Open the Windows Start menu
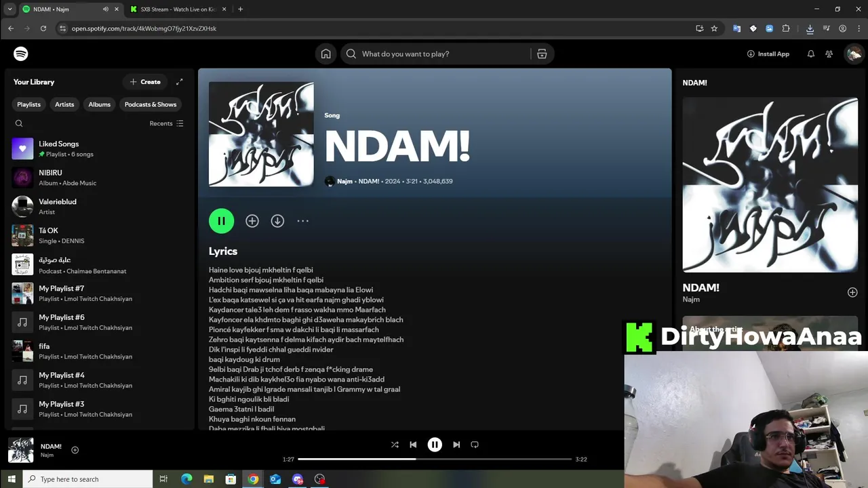The height and width of the screenshot is (488, 868). pyautogui.click(x=12, y=479)
